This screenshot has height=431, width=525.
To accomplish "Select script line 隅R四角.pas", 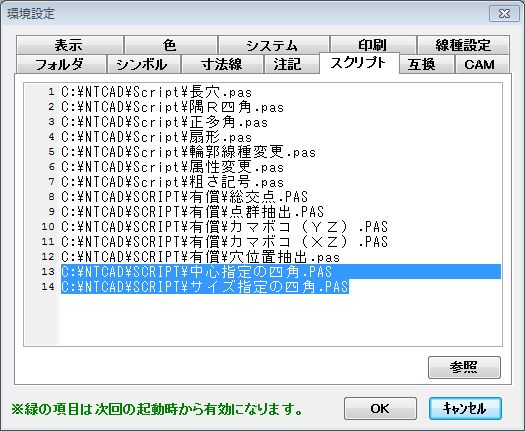I will pos(172,107).
